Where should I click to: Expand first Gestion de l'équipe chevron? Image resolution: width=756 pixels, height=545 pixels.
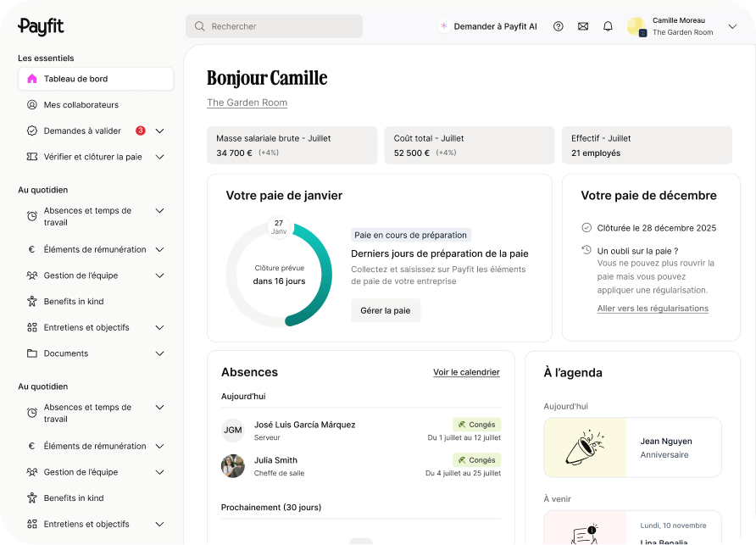[x=159, y=275]
